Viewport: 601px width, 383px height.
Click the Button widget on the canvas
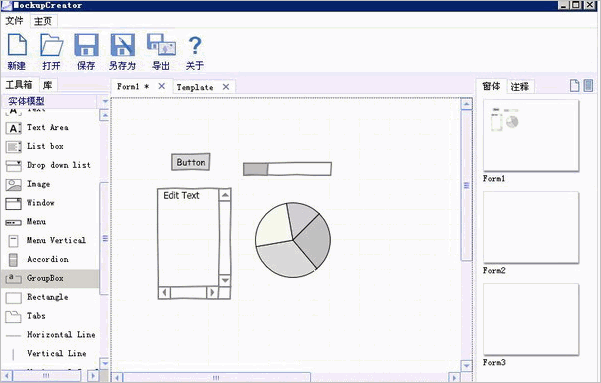(x=190, y=162)
